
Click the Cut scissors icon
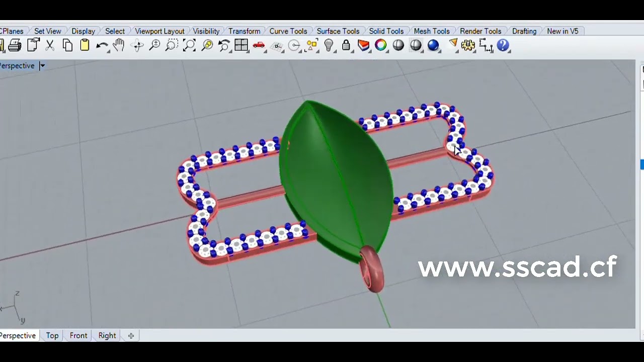50,46
